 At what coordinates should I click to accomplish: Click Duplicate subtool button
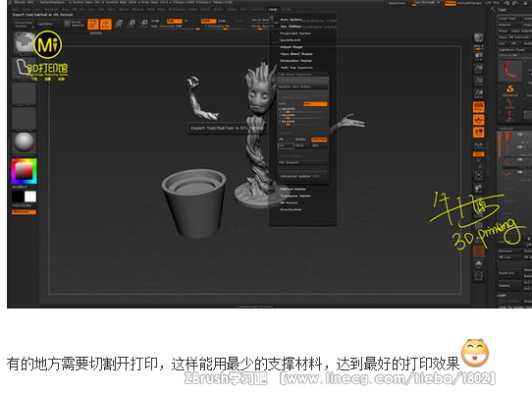pos(509,273)
